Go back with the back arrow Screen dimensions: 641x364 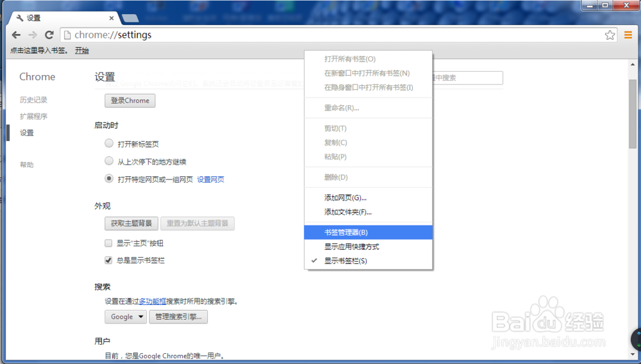(x=17, y=35)
